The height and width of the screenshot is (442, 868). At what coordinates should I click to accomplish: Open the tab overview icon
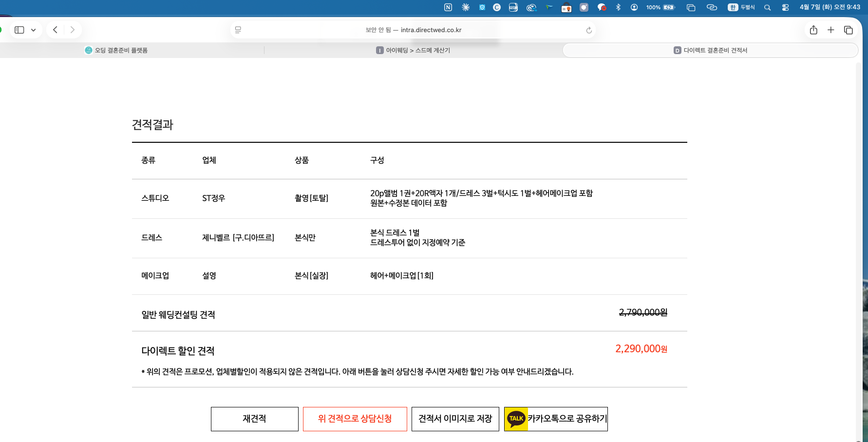tap(849, 30)
